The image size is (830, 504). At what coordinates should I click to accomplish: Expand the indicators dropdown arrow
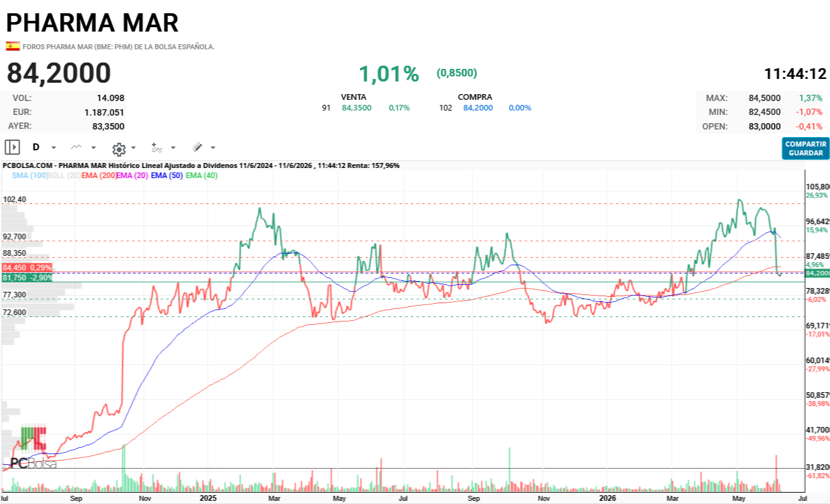[173, 148]
